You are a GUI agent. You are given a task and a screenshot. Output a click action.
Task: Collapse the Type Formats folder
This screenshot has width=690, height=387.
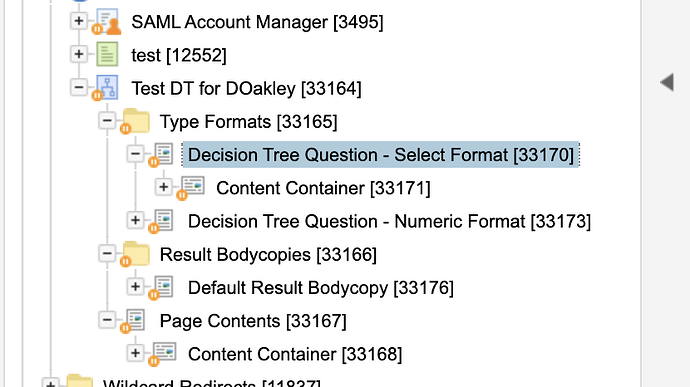click(x=107, y=121)
